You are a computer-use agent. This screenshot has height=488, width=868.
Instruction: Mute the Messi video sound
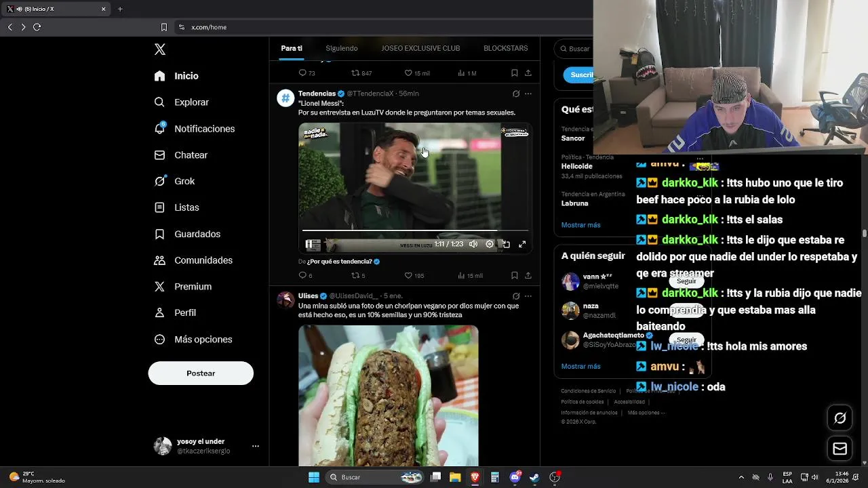pyautogui.click(x=473, y=244)
